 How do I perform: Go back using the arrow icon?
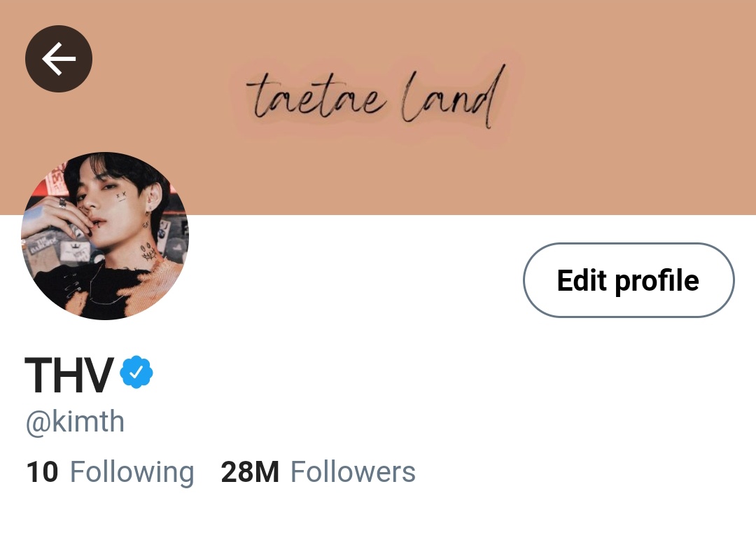click(58, 59)
